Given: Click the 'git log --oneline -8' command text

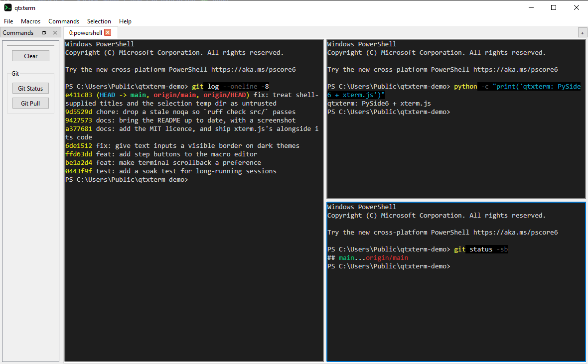Looking at the screenshot, I should (230, 87).
